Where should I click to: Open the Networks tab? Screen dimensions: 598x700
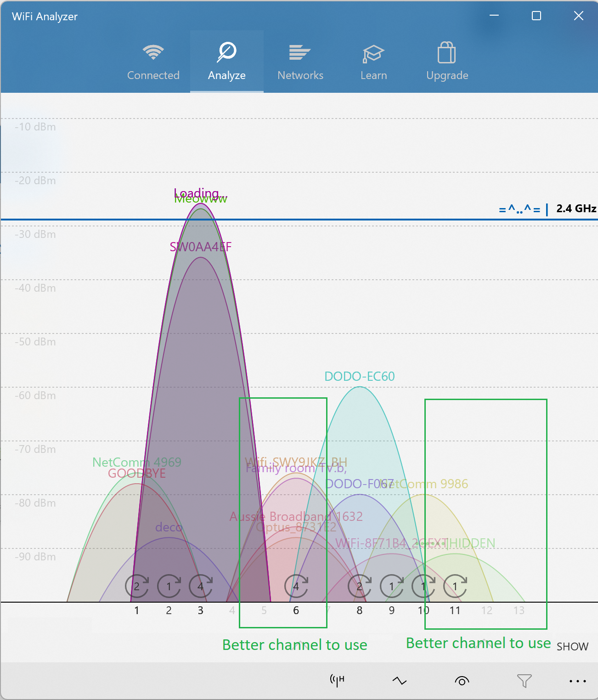click(300, 62)
